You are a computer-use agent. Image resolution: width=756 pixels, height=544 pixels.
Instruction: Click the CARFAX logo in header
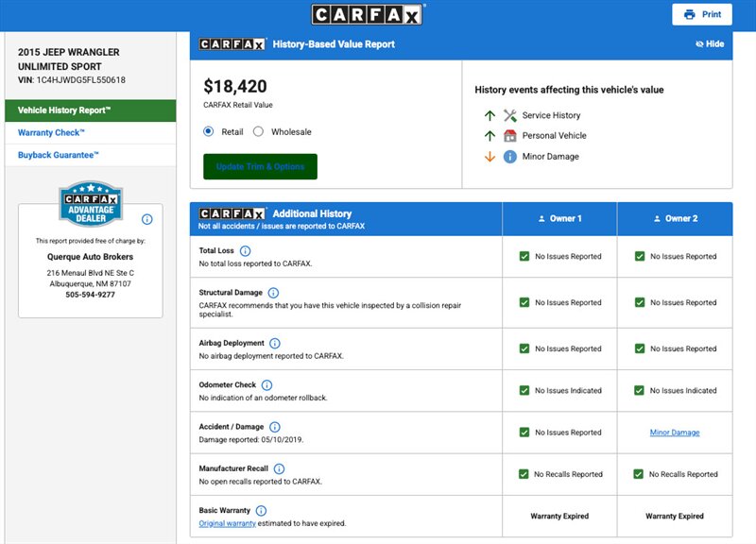click(368, 15)
